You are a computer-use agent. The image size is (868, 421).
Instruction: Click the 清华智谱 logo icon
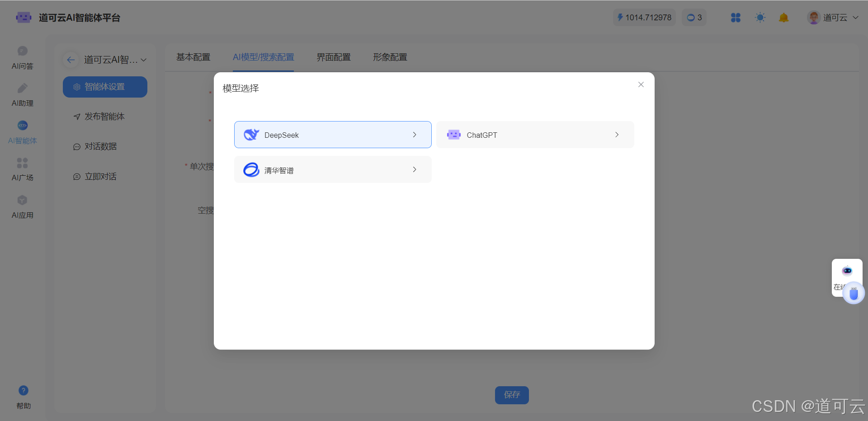251,170
